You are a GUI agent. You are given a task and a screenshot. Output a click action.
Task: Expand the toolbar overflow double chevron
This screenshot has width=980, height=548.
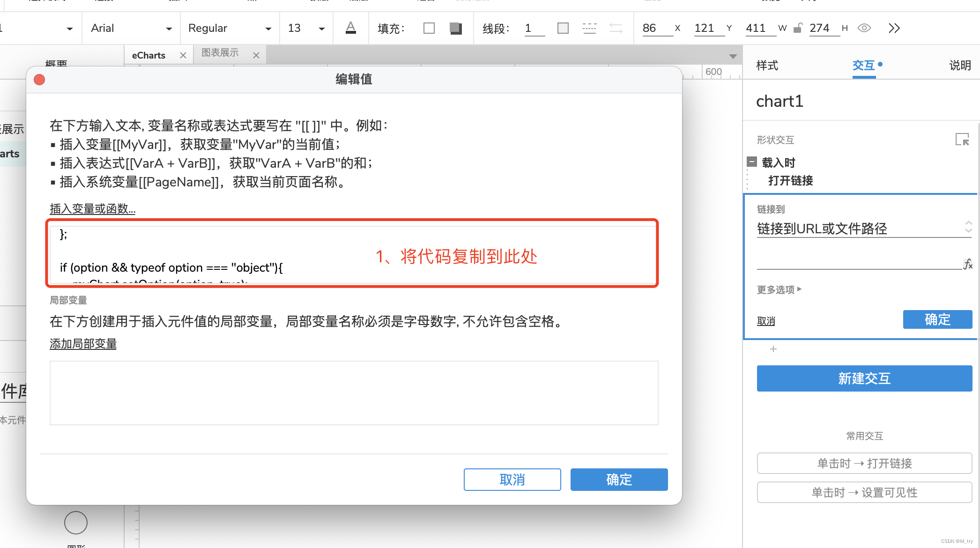(894, 28)
